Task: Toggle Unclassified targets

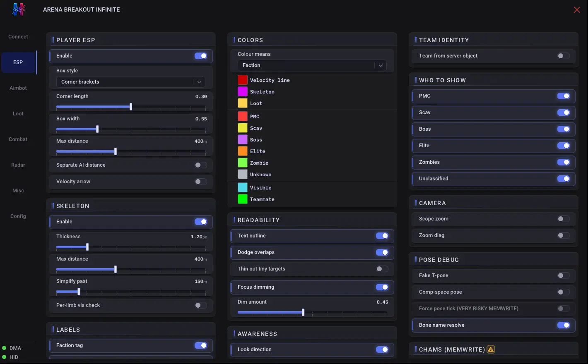Action: click(564, 179)
